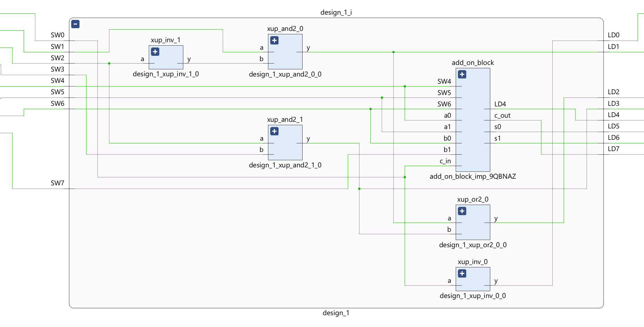Click the design_1_xup_and2_1_0 label

tap(285, 165)
